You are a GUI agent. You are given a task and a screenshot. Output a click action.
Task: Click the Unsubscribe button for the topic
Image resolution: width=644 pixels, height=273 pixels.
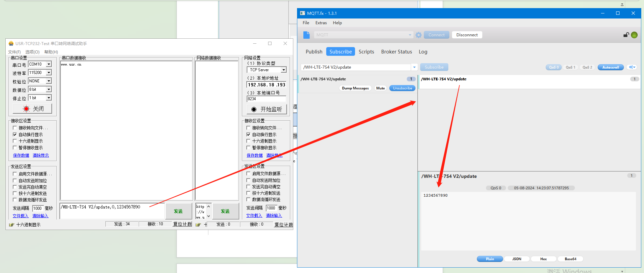402,88
